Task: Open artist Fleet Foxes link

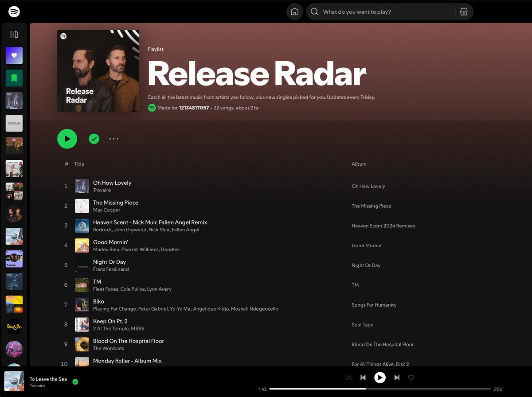Action: click(106, 289)
